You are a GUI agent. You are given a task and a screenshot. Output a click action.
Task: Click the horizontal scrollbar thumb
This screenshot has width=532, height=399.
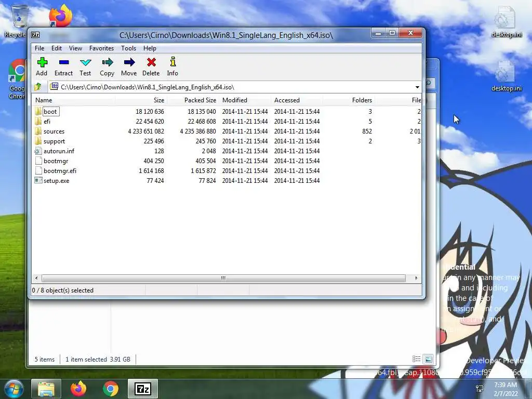coord(223,278)
